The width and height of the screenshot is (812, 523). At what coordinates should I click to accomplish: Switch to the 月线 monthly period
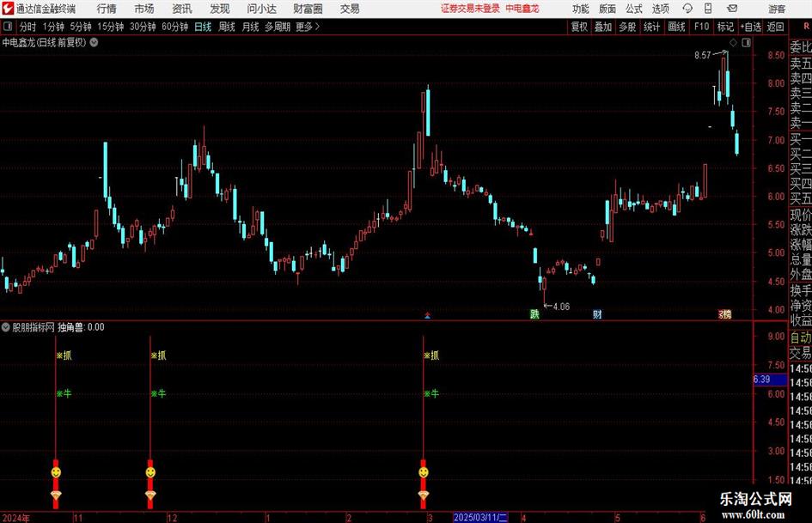pos(250,27)
